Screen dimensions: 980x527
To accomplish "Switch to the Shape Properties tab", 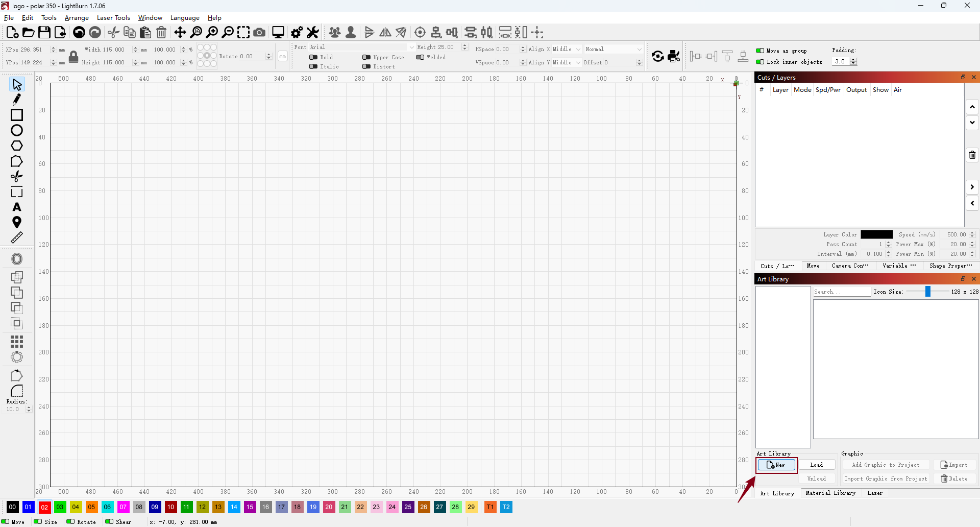I will 950,266.
